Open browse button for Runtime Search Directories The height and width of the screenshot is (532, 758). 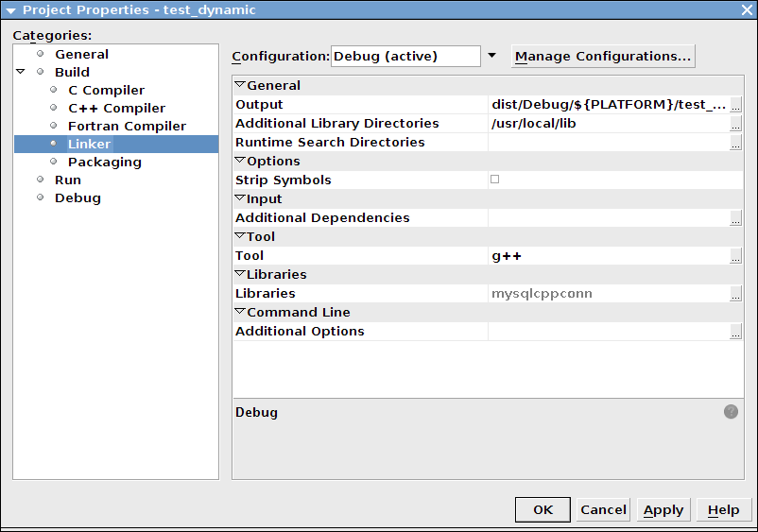736,143
